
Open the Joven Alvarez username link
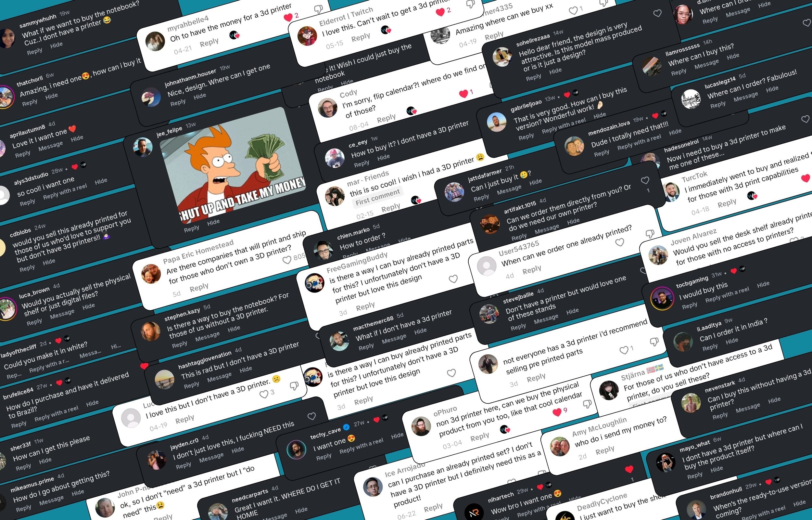point(693,236)
